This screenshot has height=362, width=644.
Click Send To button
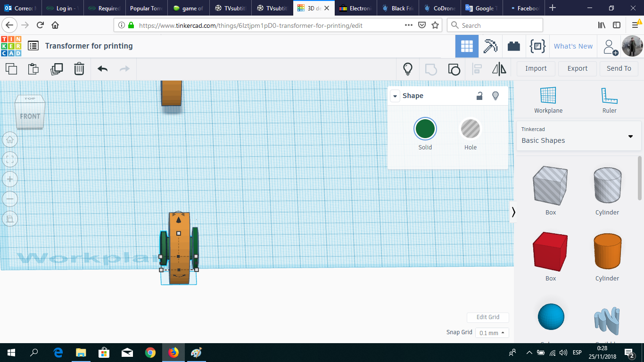point(619,68)
